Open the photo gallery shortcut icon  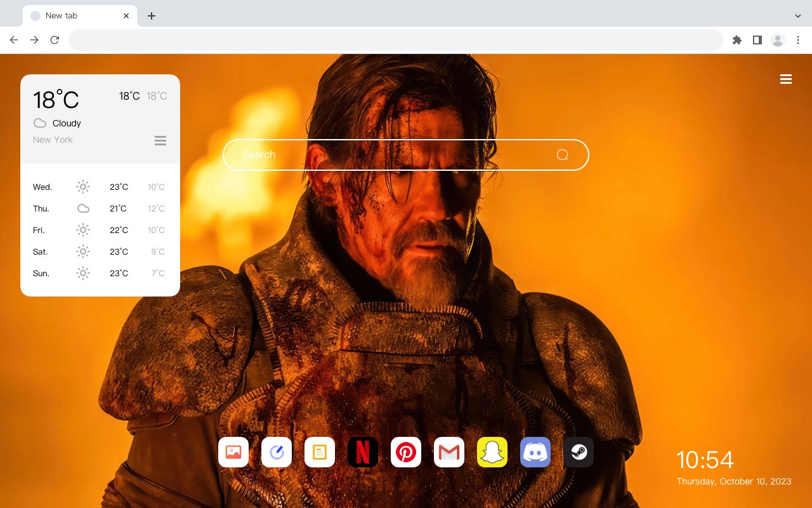click(x=233, y=452)
